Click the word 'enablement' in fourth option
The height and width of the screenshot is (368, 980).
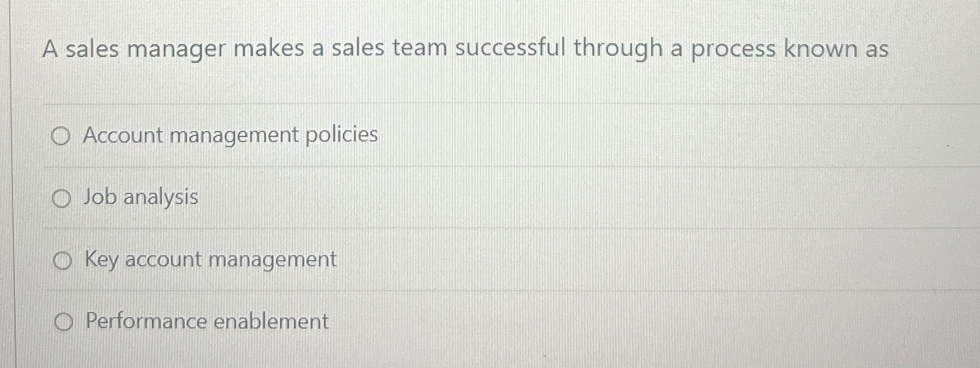coord(271,321)
